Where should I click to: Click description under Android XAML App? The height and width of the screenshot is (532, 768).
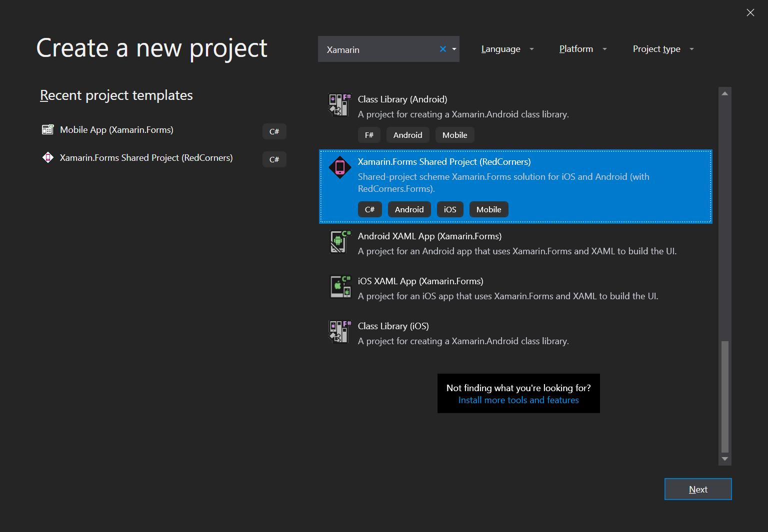pos(517,251)
